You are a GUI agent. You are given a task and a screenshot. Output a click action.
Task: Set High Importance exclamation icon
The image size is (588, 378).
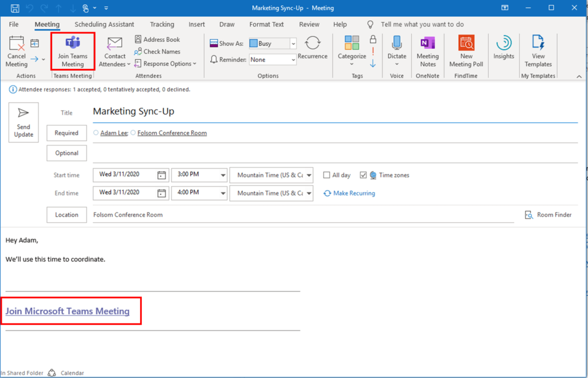point(373,51)
